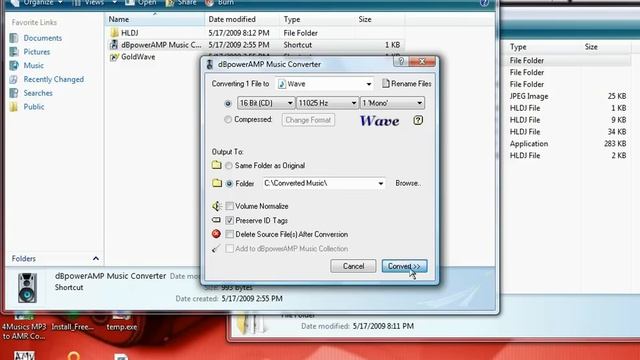The height and width of the screenshot is (360, 640).
Task: Select Application 283 KB row in background window
Action: pyautogui.click(x=568, y=144)
